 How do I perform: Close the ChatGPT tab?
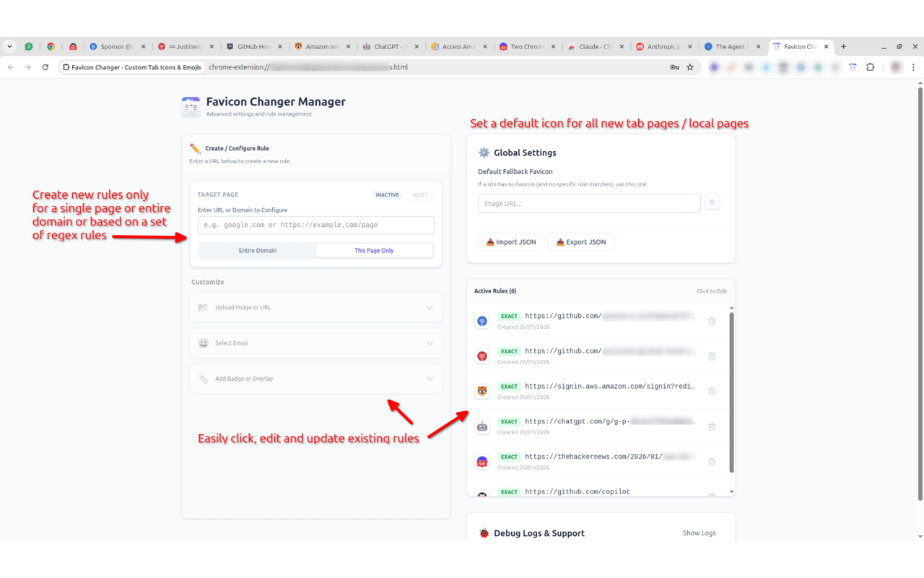[417, 46]
